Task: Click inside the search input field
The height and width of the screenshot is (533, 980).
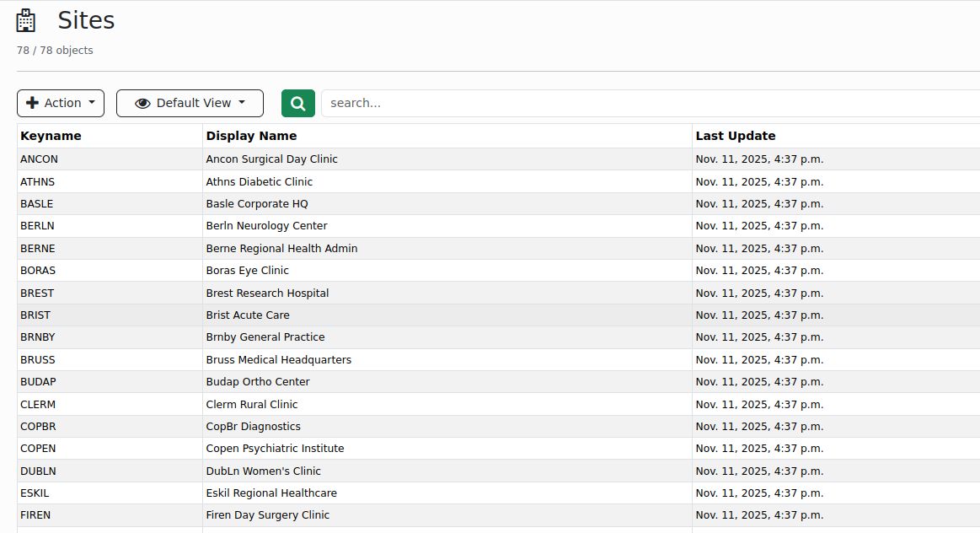Action: click(x=649, y=103)
